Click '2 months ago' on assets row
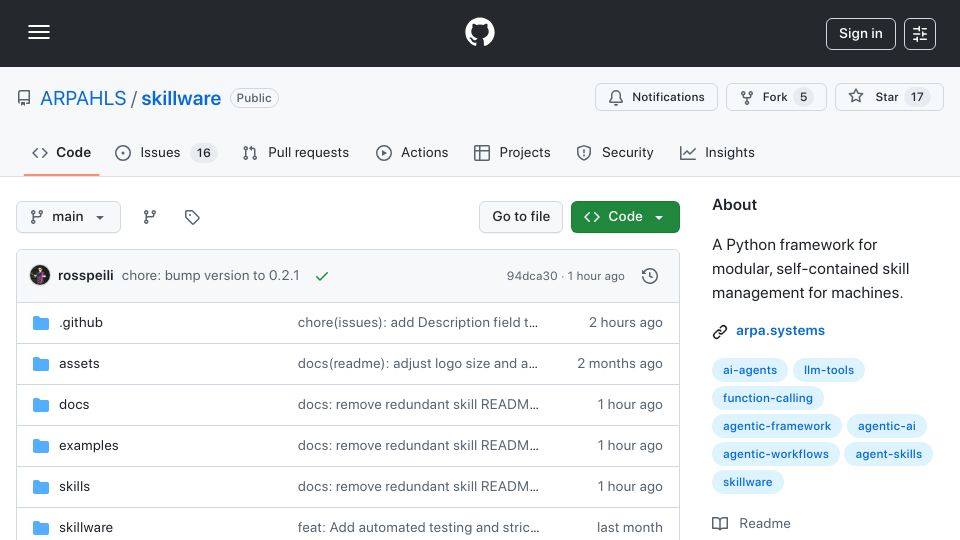Image resolution: width=960 pixels, height=540 pixels. 620,364
